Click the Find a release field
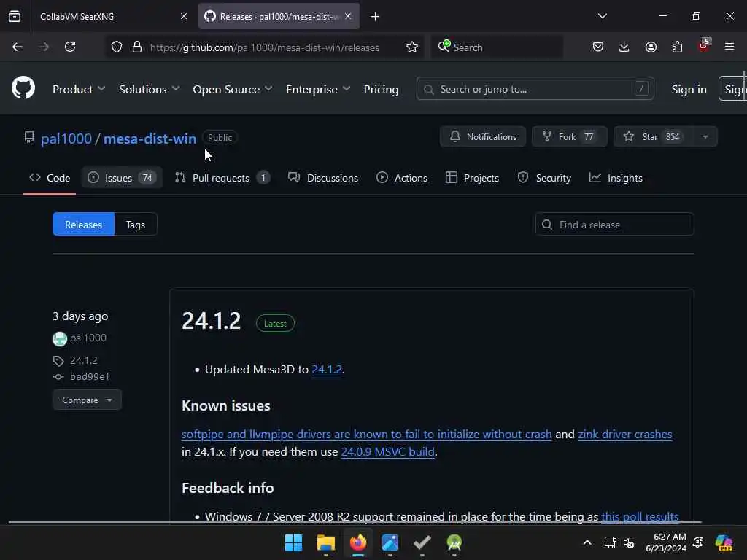 (614, 225)
